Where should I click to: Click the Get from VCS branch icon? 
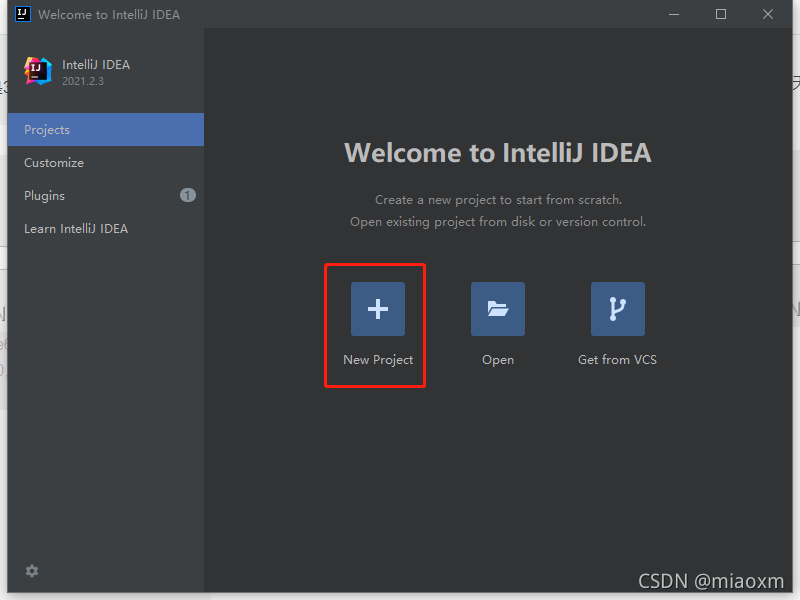(x=617, y=309)
